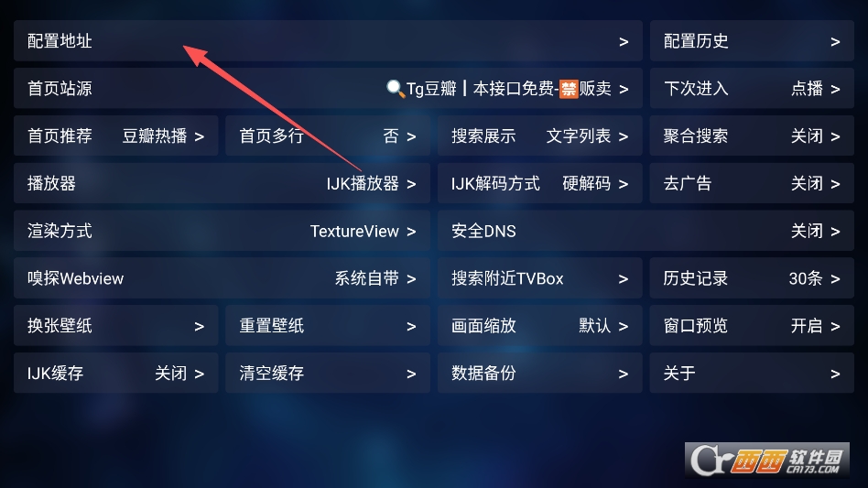Click the magnifier icon in 首页站源
This screenshot has width=868, height=488.
(396, 89)
